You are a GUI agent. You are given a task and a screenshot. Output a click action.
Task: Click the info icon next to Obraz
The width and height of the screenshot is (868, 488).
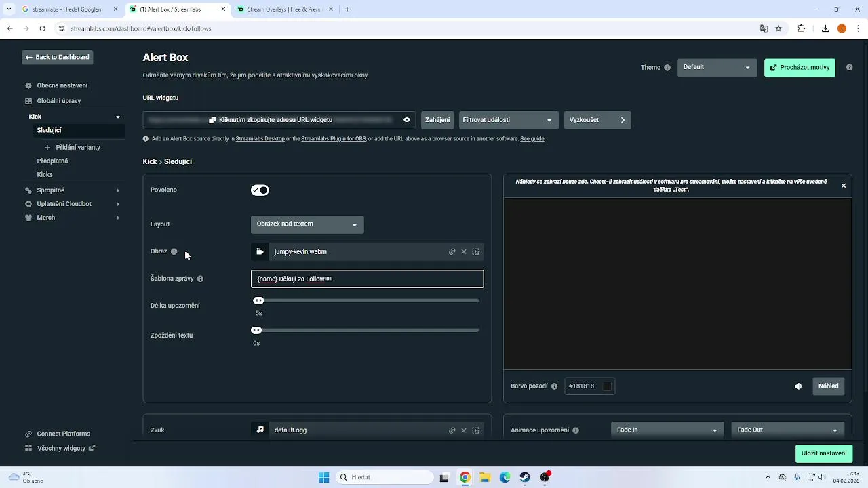(x=174, y=251)
